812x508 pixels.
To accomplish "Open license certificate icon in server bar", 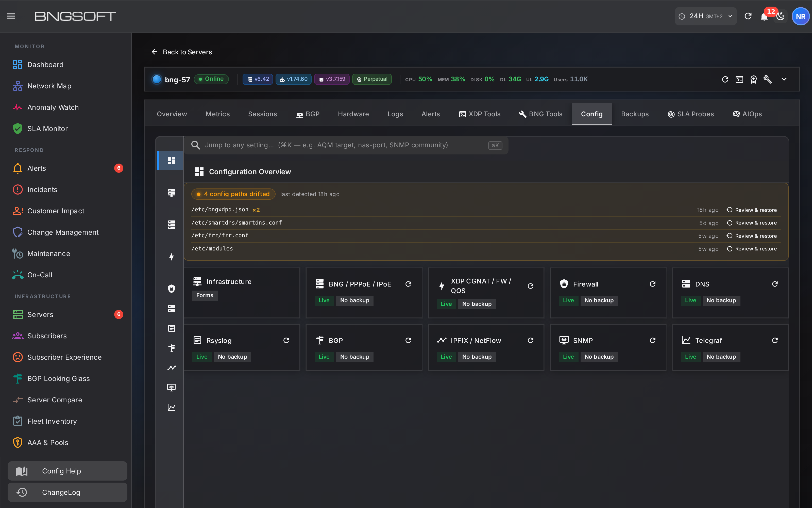I will click(x=753, y=79).
